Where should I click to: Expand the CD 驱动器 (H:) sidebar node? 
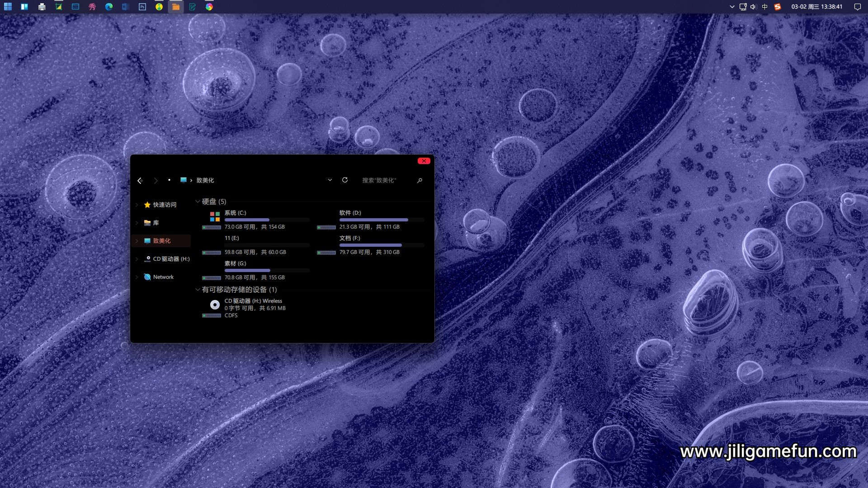coord(137,259)
